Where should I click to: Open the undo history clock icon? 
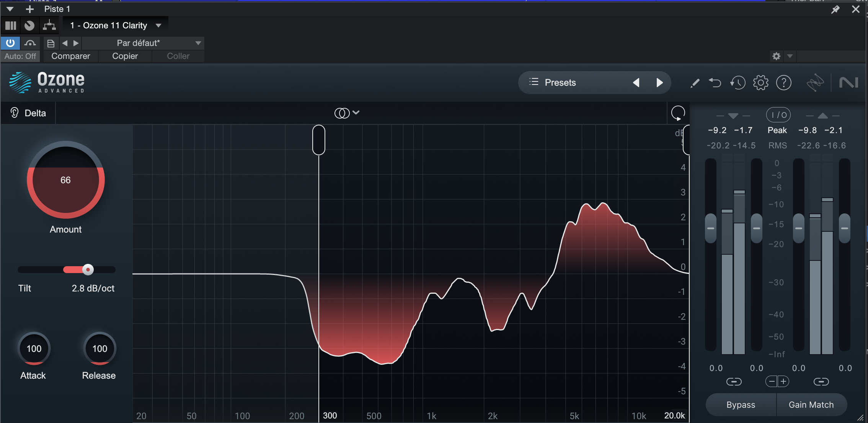tap(737, 83)
